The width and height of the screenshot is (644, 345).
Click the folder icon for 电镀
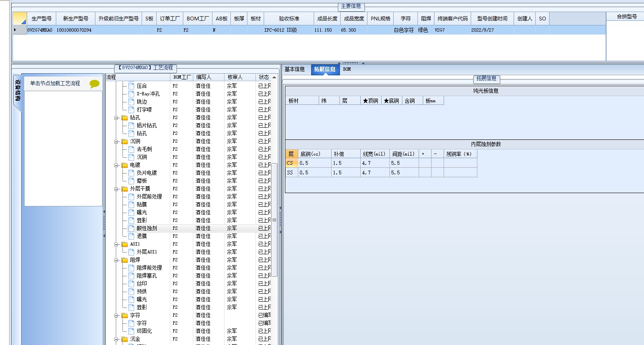(x=125, y=165)
